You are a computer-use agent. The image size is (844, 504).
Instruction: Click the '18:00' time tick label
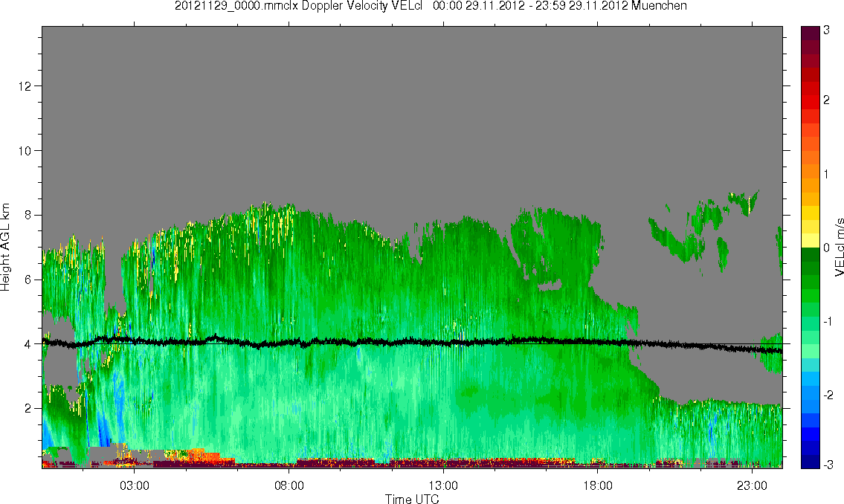(598, 485)
